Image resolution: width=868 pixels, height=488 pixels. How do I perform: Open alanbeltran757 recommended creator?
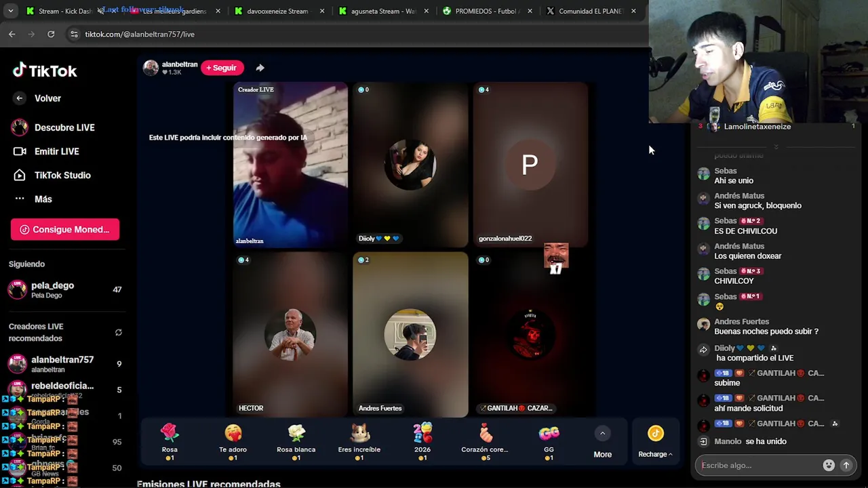(x=64, y=364)
